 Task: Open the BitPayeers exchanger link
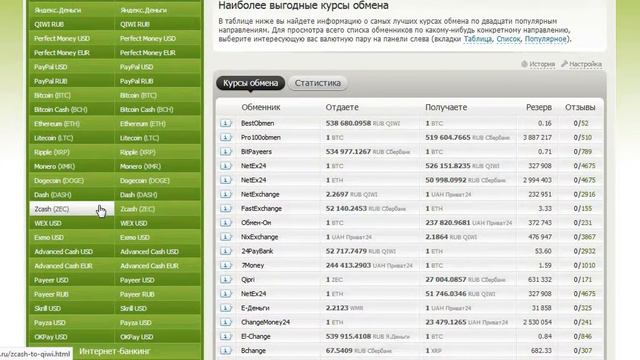click(x=256, y=152)
